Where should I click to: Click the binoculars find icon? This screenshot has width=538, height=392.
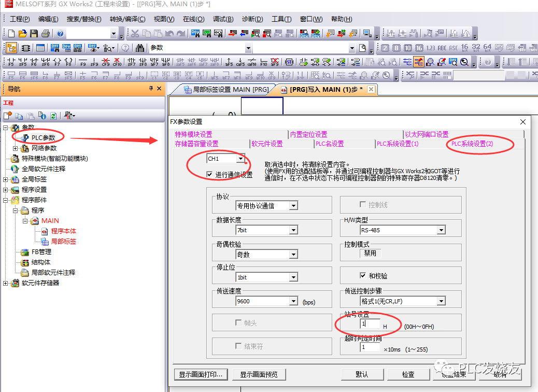(x=139, y=48)
